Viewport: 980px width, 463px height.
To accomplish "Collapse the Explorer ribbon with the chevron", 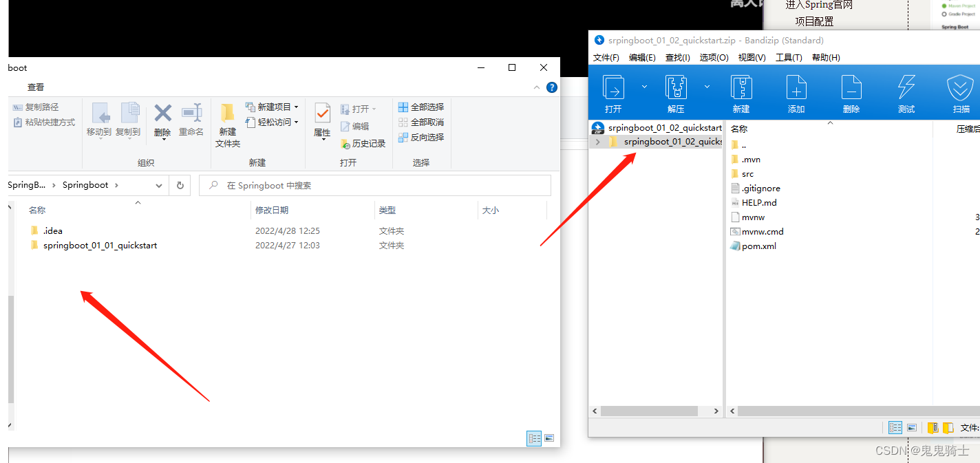I will 537,87.
